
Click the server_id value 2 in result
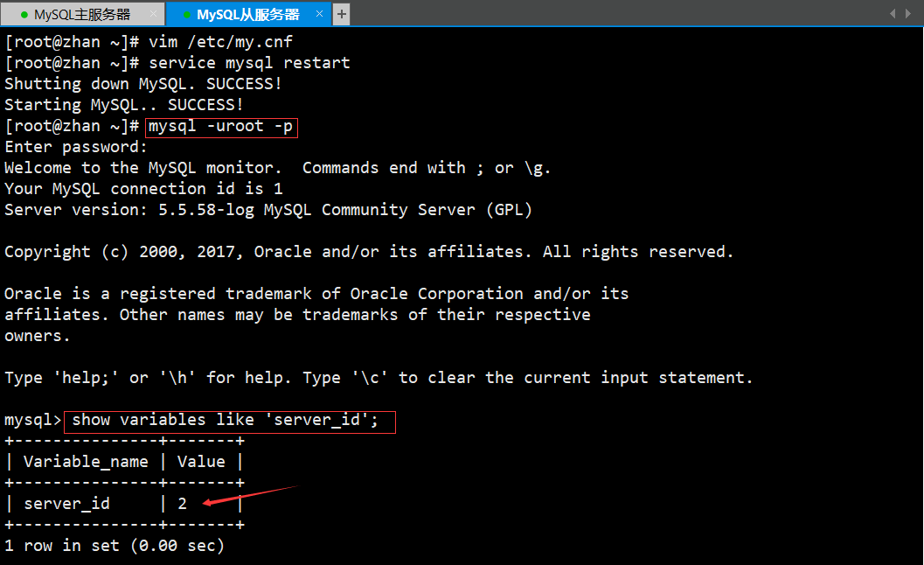coord(182,504)
